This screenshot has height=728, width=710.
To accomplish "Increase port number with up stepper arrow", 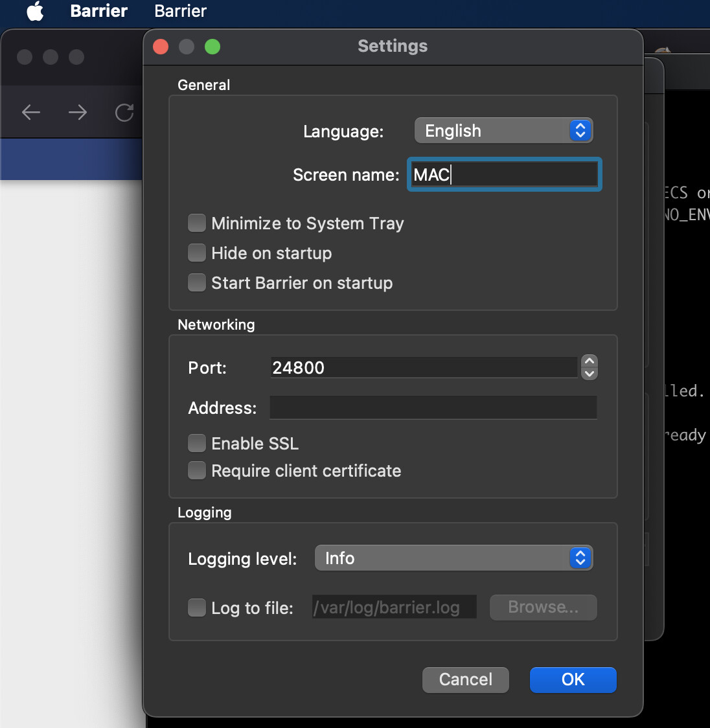I will [x=590, y=361].
